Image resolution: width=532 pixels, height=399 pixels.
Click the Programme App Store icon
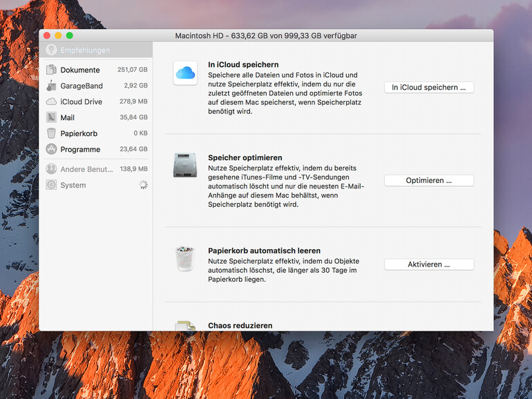point(51,149)
